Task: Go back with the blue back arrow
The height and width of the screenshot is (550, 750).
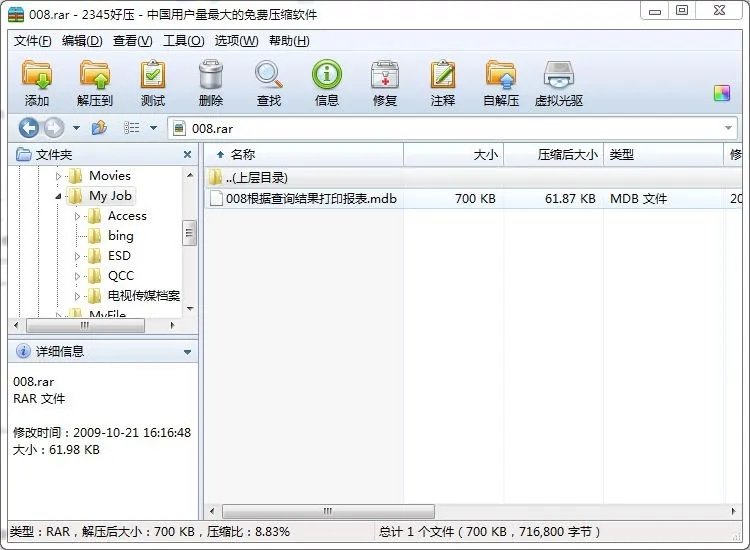Action: (29, 128)
